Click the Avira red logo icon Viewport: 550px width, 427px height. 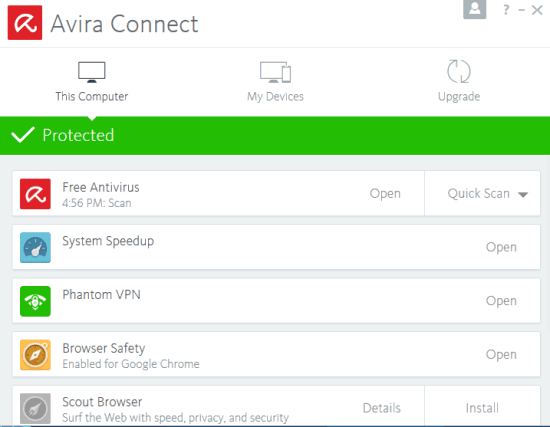pos(25,22)
